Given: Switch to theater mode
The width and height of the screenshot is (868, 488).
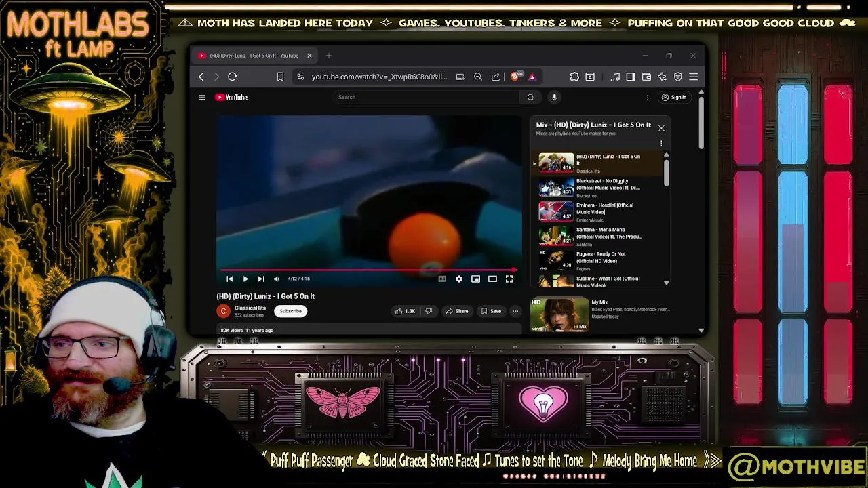Looking at the screenshot, I should [493, 279].
